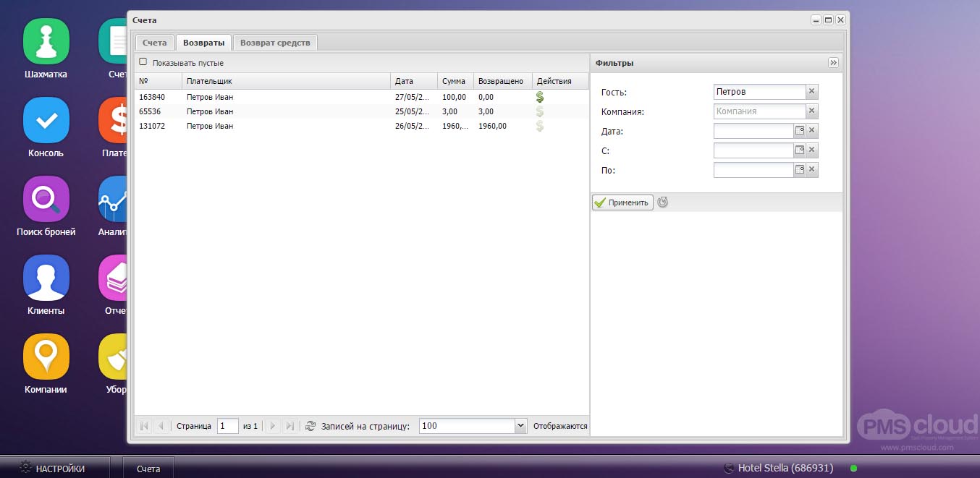
Task: Toggle Показывать пустые checkbox
Action: coord(143,62)
